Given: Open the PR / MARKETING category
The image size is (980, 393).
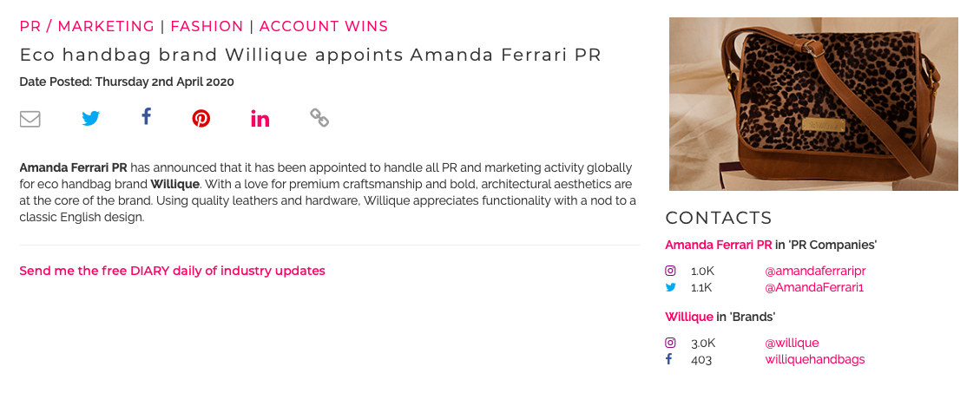Looking at the screenshot, I should pos(87,26).
